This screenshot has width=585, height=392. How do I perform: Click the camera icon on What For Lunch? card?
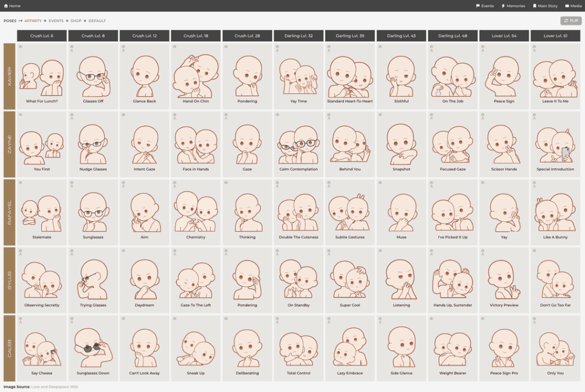pyautogui.click(x=21, y=47)
